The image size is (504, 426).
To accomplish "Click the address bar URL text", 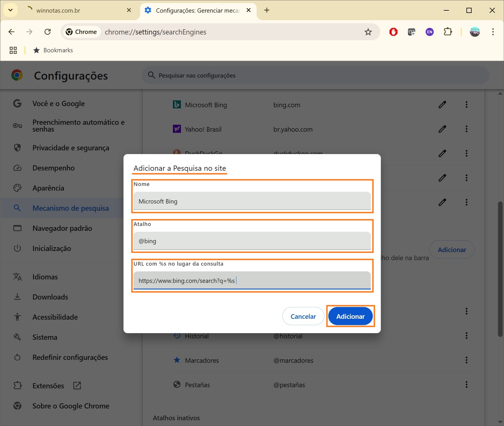I will click(155, 32).
